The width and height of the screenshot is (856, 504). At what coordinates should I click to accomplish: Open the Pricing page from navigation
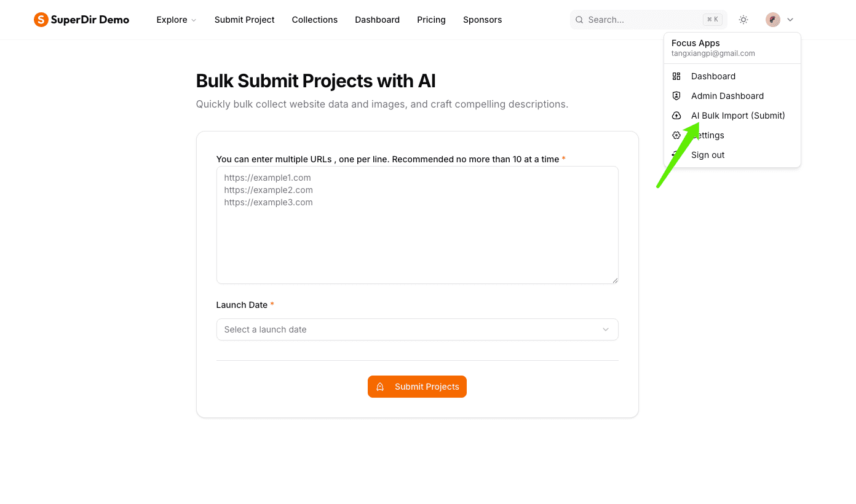431,20
